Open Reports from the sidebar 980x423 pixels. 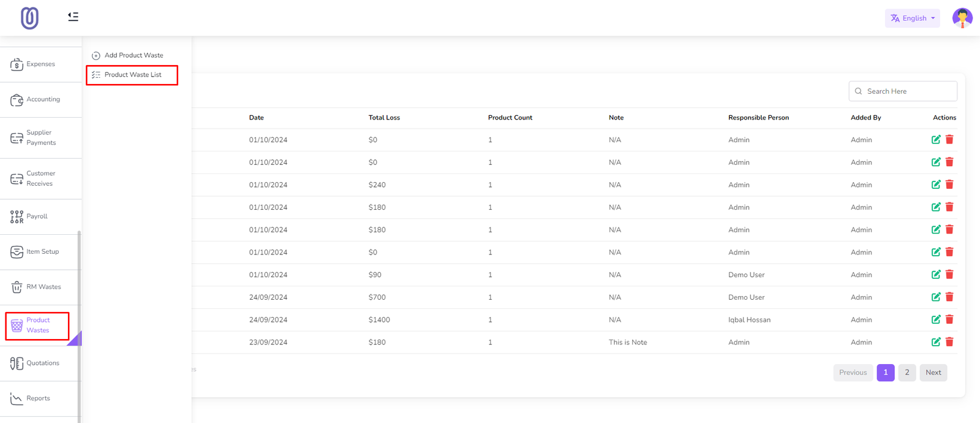pos(38,398)
